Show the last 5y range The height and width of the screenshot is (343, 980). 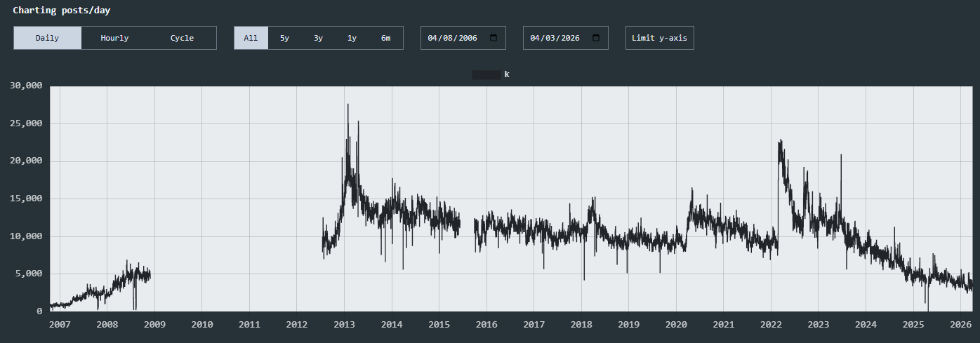point(284,38)
